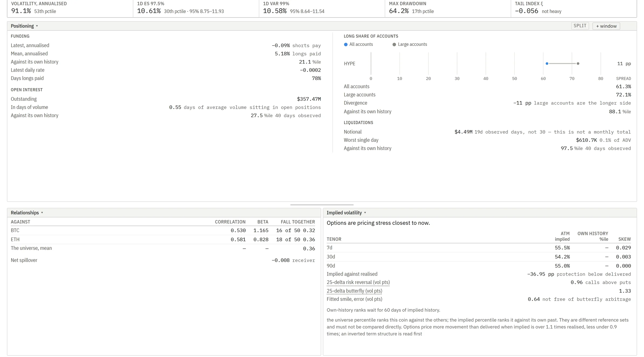The height and width of the screenshot is (357, 644).
Task: Select the 7d tenor row
Action: (x=479, y=248)
